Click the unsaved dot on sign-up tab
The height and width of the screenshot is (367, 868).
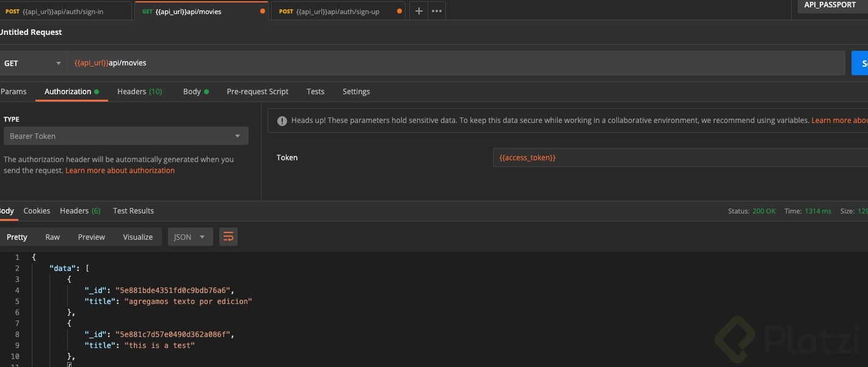click(399, 11)
